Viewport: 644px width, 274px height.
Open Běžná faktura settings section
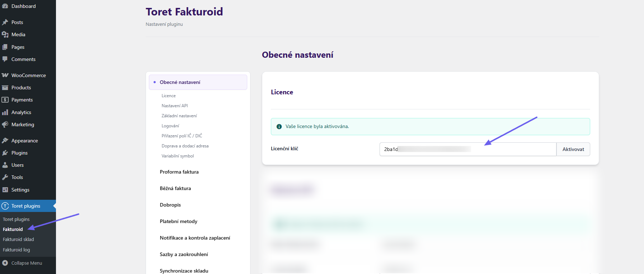coord(175,188)
